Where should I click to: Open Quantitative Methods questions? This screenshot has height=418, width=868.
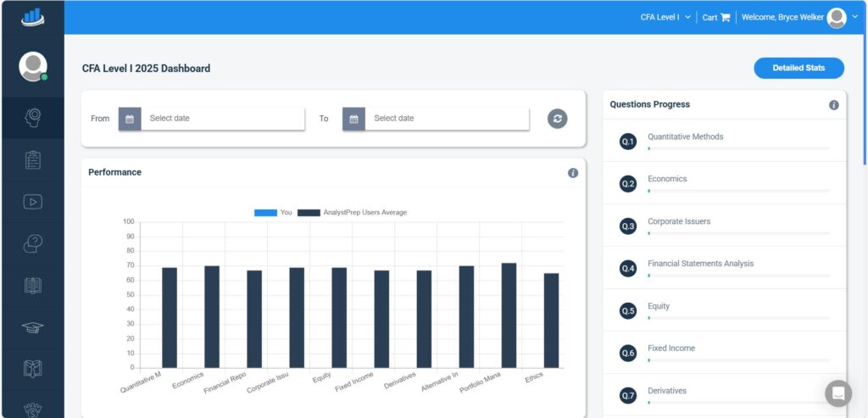click(685, 137)
